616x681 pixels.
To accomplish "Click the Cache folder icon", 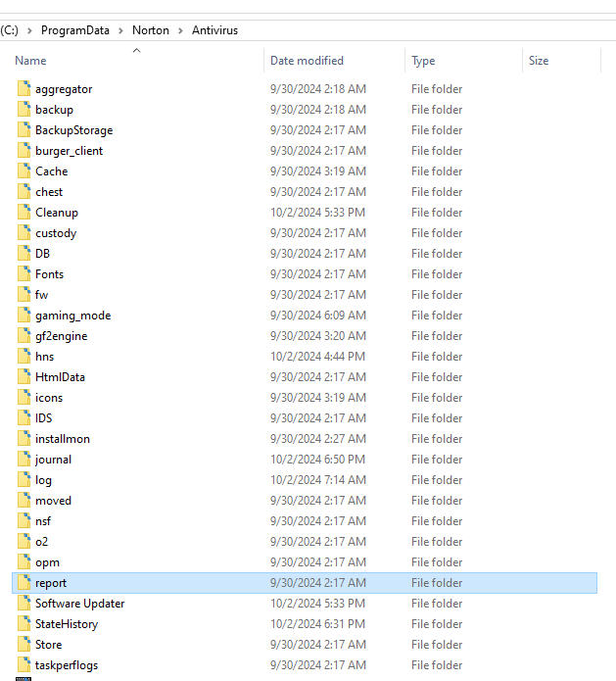I will pyautogui.click(x=24, y=170).
